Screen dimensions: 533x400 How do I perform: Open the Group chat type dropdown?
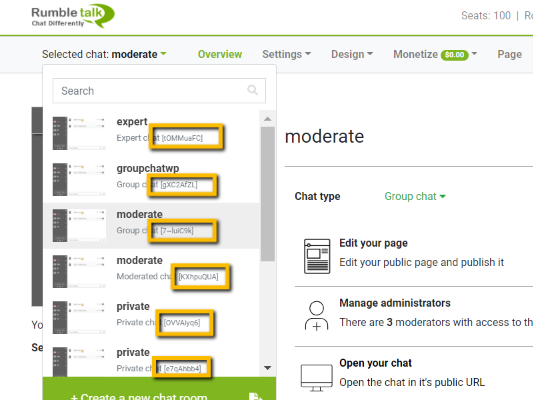tap(415, 196)
